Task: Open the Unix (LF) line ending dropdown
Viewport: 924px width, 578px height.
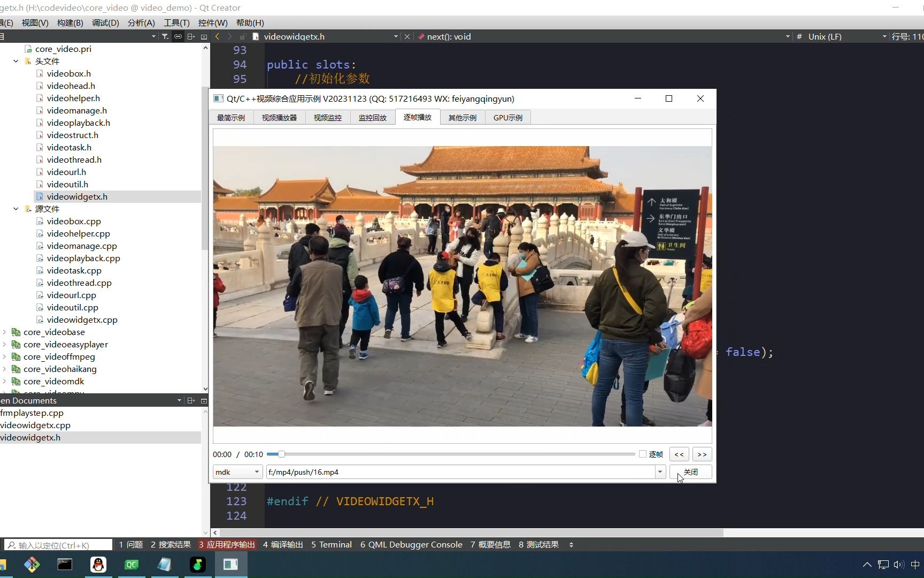Action: [x=884, y=36]
